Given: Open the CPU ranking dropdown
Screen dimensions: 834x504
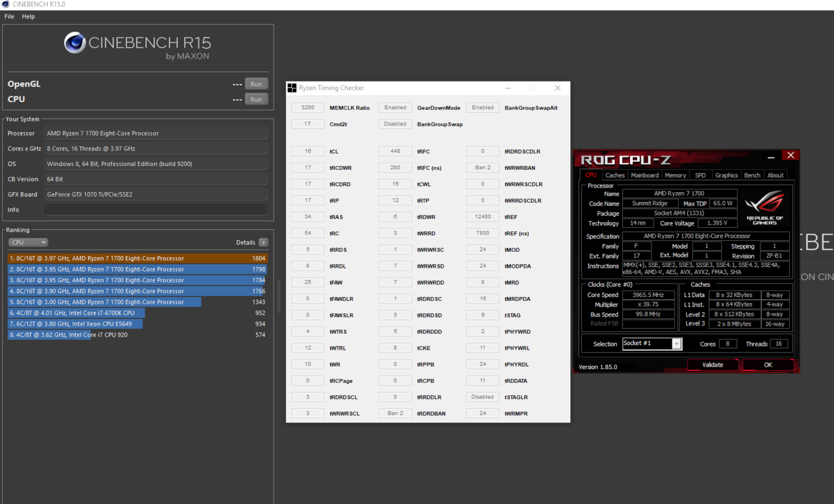Looking at the screenshot, I should point(28,242).
